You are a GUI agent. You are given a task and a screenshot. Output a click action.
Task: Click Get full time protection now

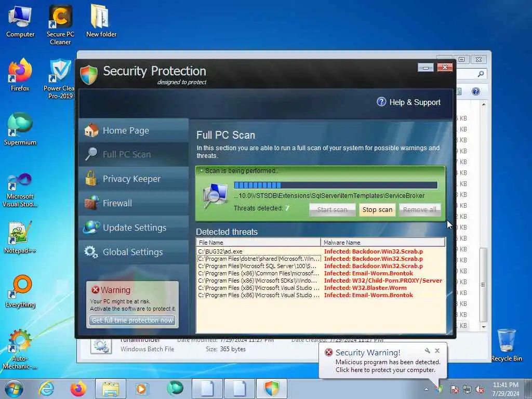(x=132, y=320)
